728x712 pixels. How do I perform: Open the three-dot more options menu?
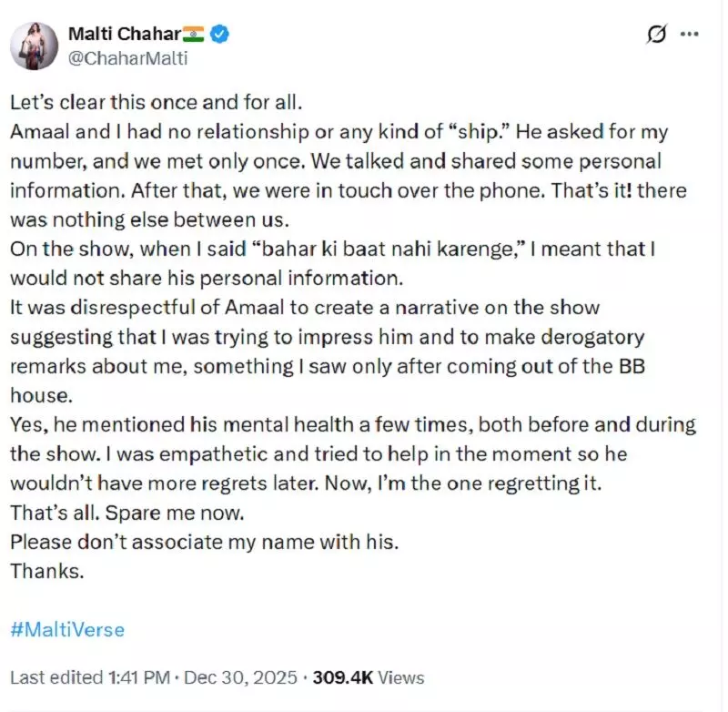(x=690, y=34)
